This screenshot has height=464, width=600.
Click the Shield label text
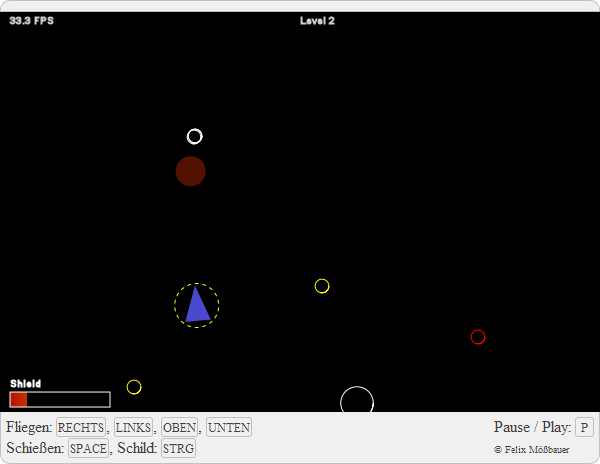coord(26,384)
